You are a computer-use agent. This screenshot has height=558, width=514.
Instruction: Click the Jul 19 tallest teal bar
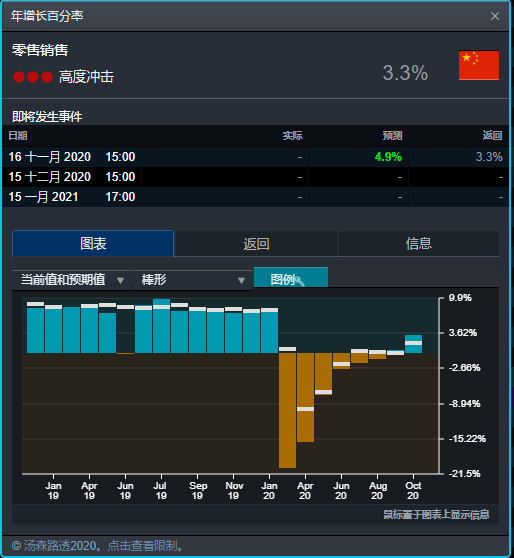162,326
